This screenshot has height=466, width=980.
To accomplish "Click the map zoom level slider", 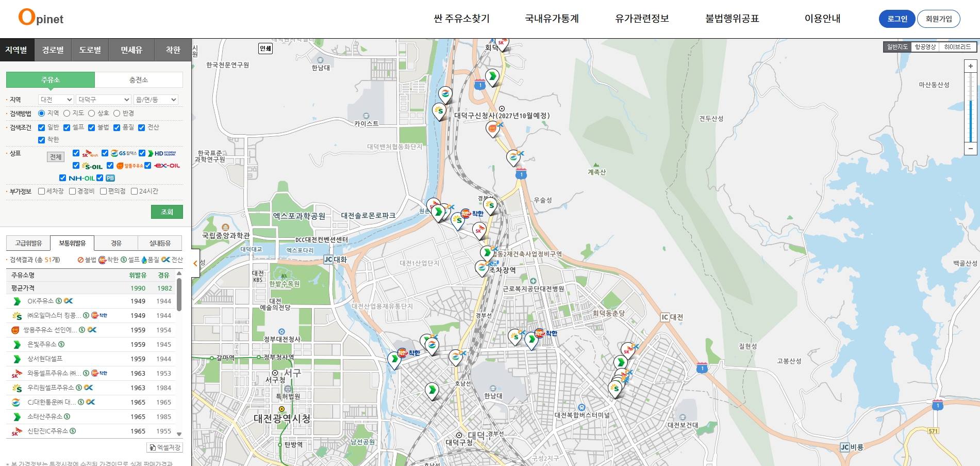I will point(971,107).
